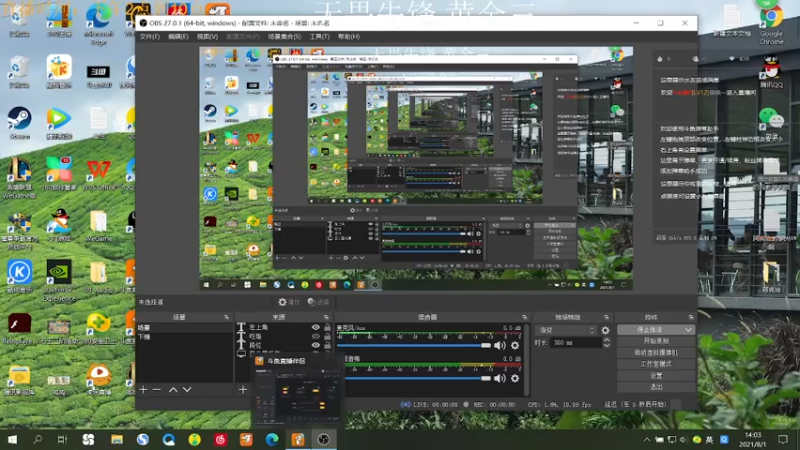Pop out the 转场特效 dock panel
The width and height of the screenshot is (800, 450).
click(606, 317)
